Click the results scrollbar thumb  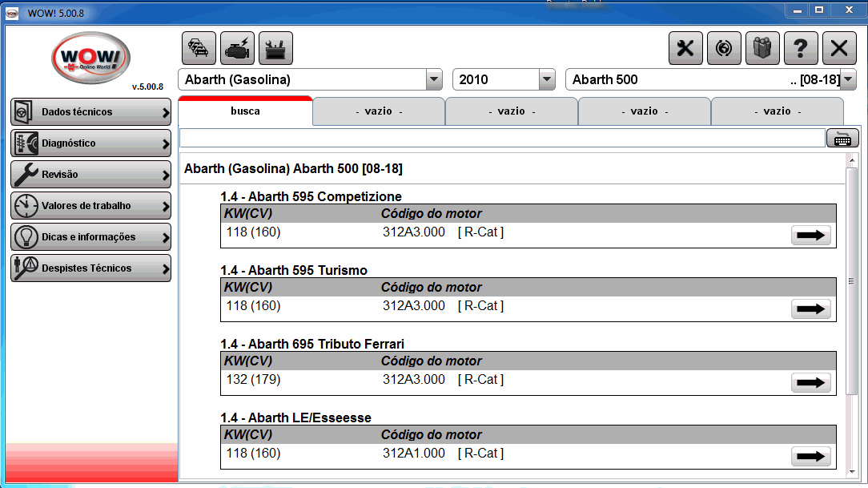pos(851,281)
